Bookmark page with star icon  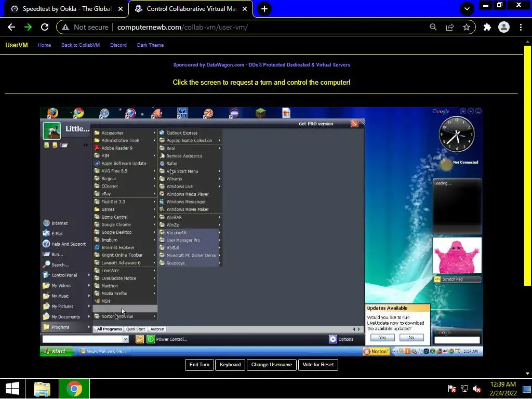(x=467, y=27)
